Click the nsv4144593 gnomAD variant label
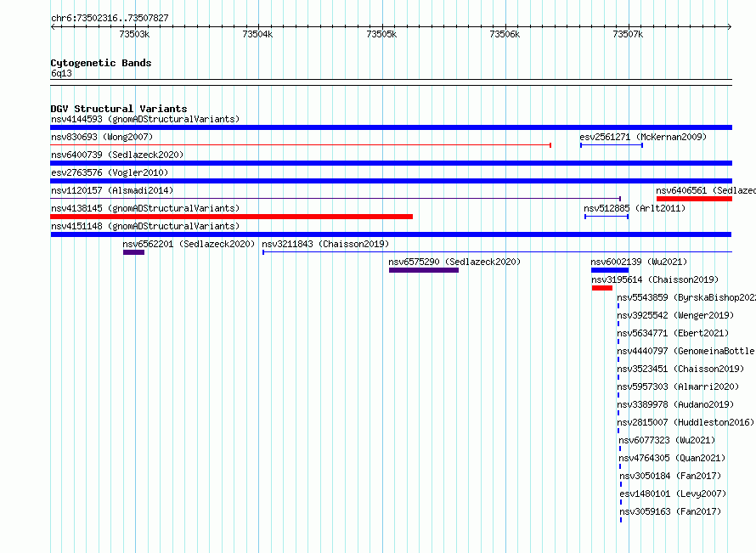 click(x=145, y=119)
